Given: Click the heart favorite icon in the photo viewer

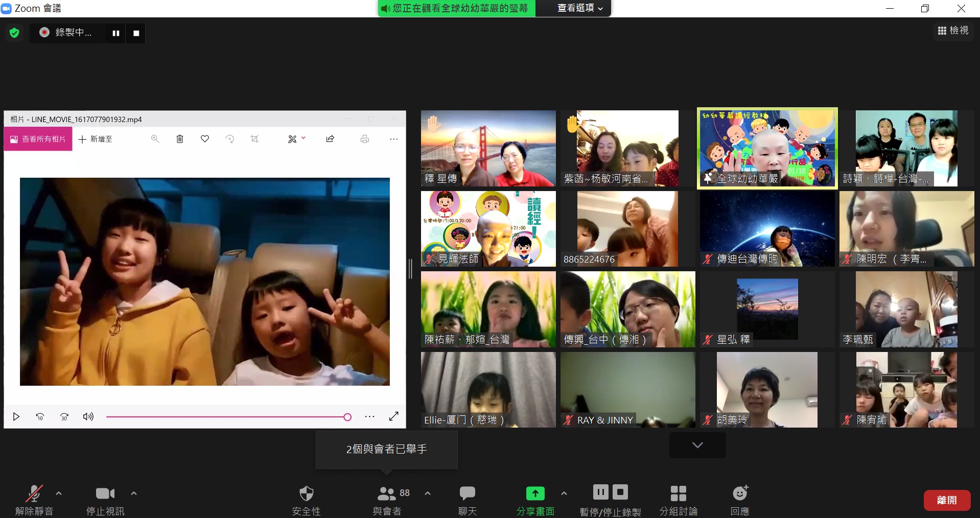Looking at the screenshot, I should pyautogui.click(x=205, y=139).
